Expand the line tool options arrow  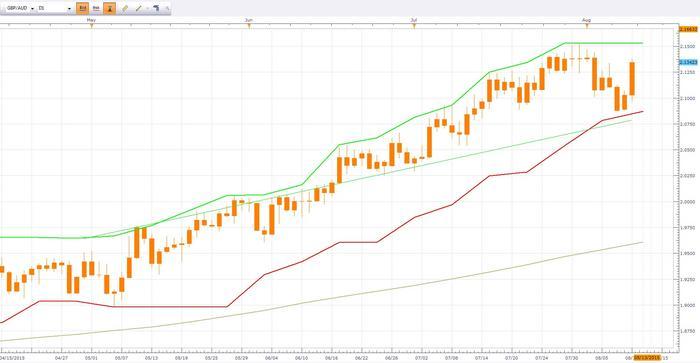coord(147,8)
